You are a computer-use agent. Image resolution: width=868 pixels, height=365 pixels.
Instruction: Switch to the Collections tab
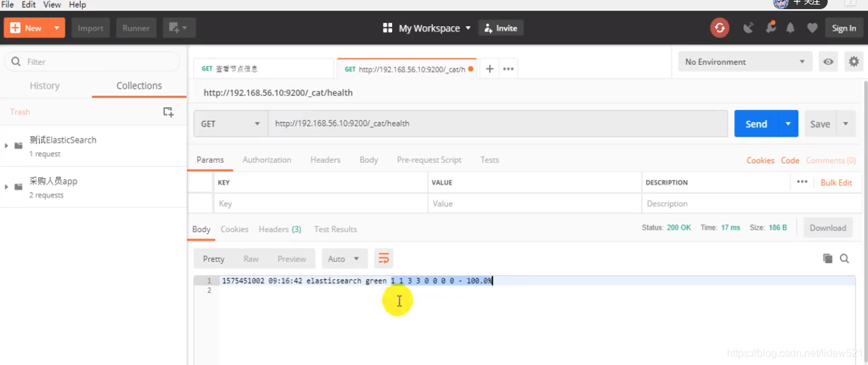pyautogui.click(x=139, y=85)
